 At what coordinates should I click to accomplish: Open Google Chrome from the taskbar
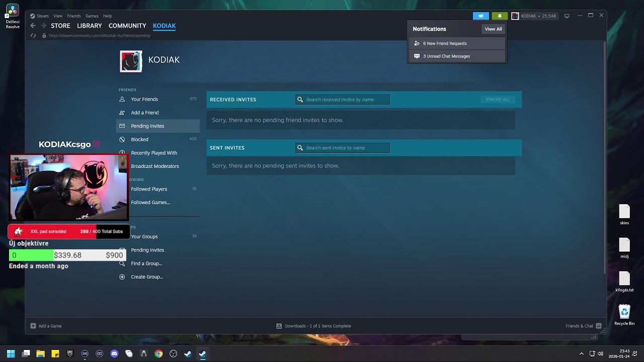(x=158, y=353)
